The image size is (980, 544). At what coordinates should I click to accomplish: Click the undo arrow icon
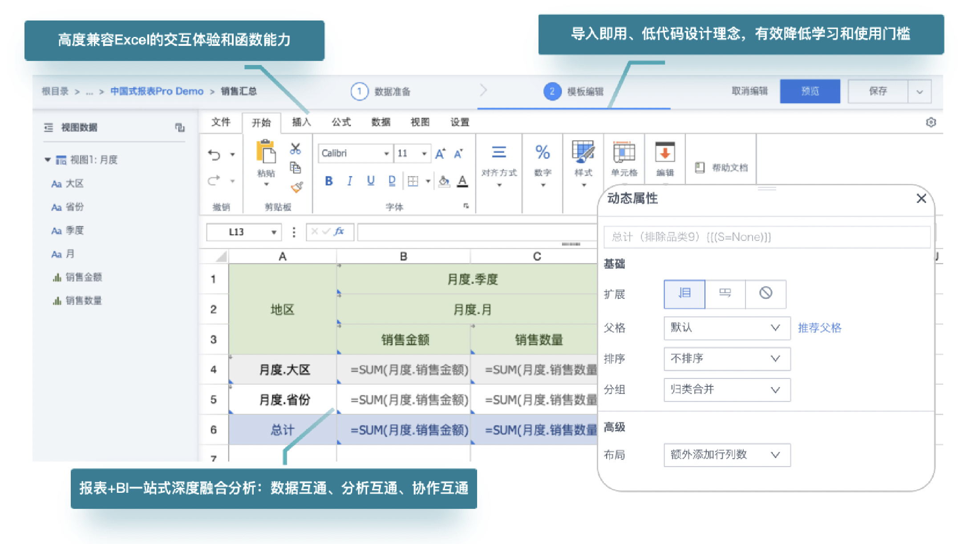point(214,154)
